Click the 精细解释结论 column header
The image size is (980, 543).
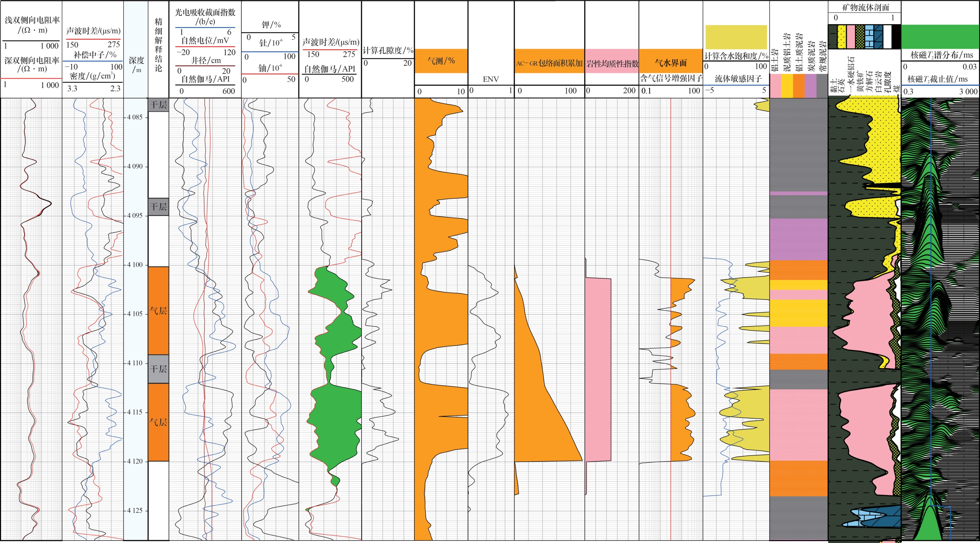[x=158, y=45]
